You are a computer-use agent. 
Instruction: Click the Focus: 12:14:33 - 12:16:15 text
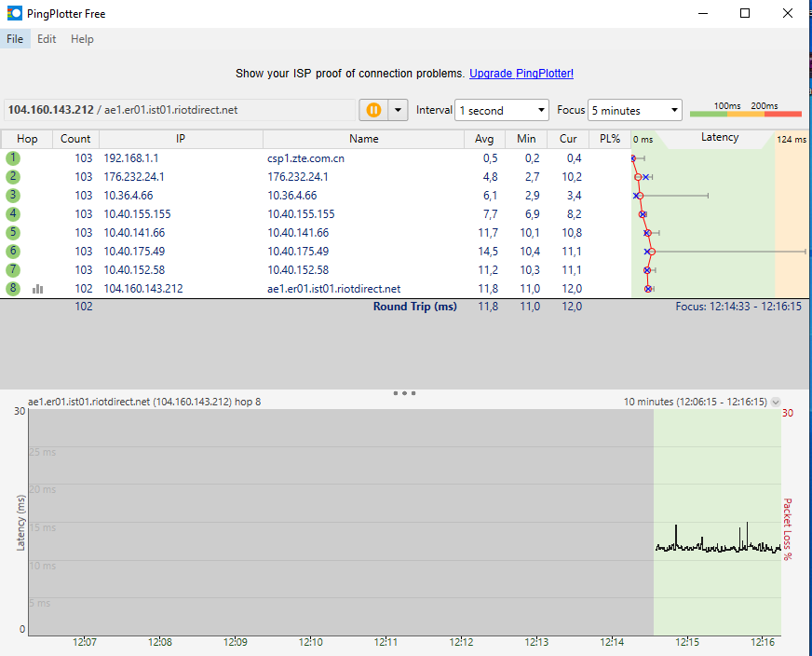click(738, 307)
